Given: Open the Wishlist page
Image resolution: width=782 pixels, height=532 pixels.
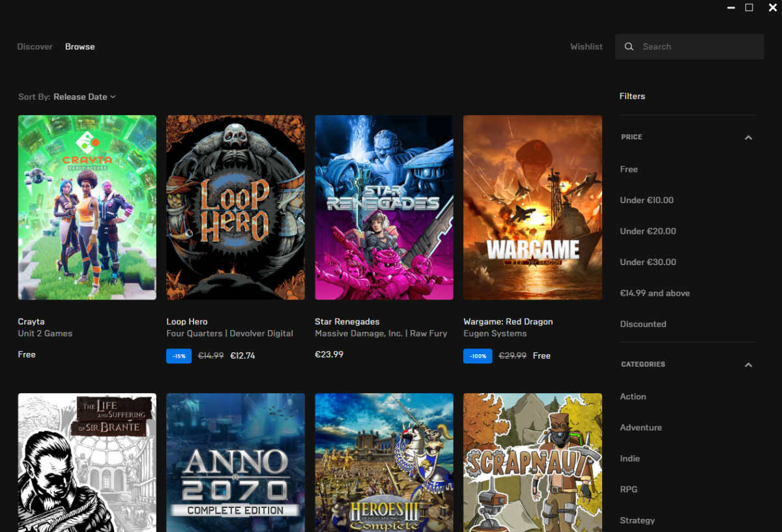Looking at the screenshot, I should (x=586, y=47).
